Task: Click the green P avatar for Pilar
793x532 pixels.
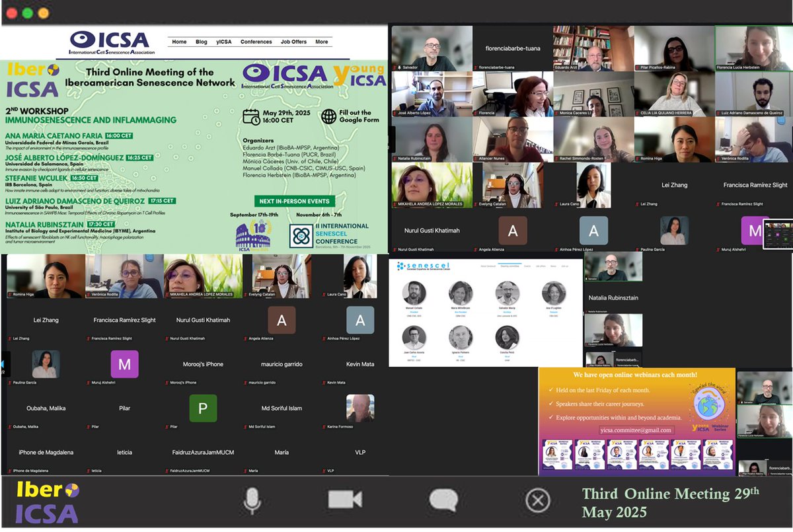Action: point(203,408)
